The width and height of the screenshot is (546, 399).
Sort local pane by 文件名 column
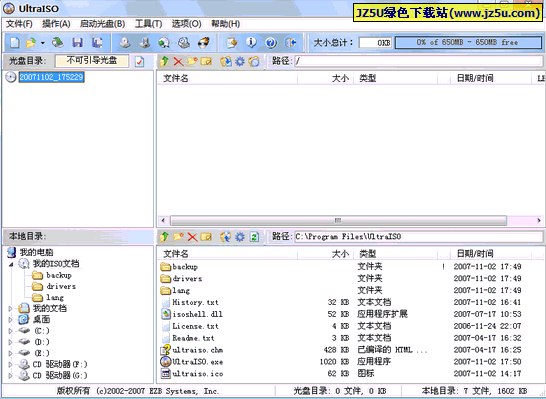pos(227,254)
